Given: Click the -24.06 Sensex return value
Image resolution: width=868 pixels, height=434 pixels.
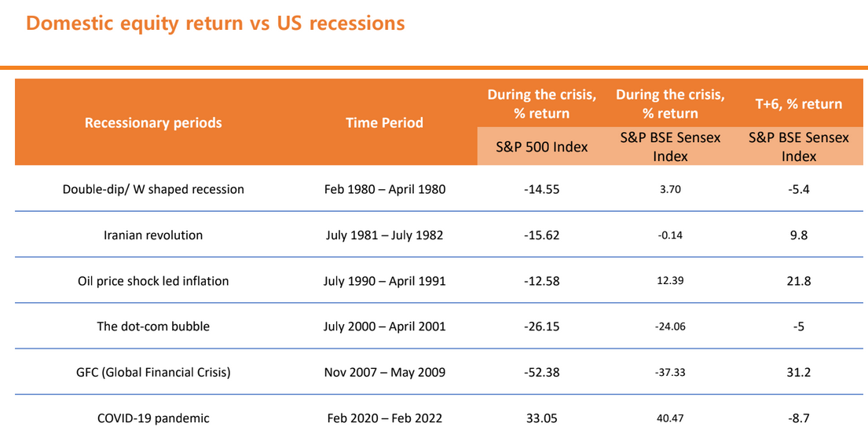Looking at the screenshot, I should [672, 326].
